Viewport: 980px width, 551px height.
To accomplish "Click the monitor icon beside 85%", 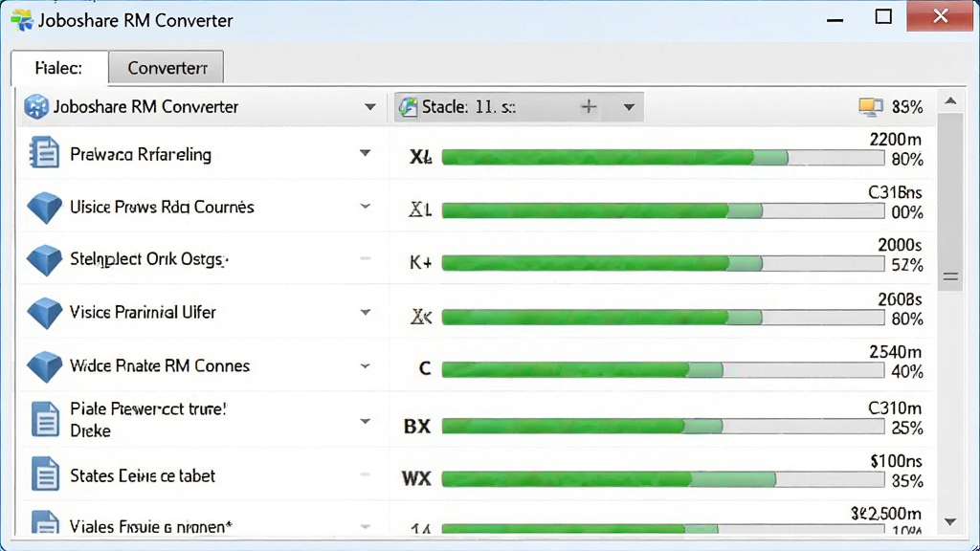I will 871,107.
